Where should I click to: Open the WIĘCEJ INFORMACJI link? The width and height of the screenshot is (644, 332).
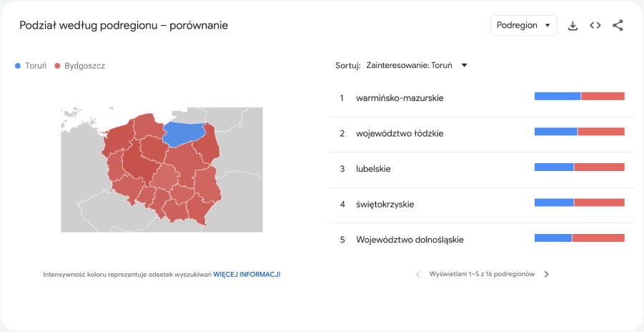247,274
